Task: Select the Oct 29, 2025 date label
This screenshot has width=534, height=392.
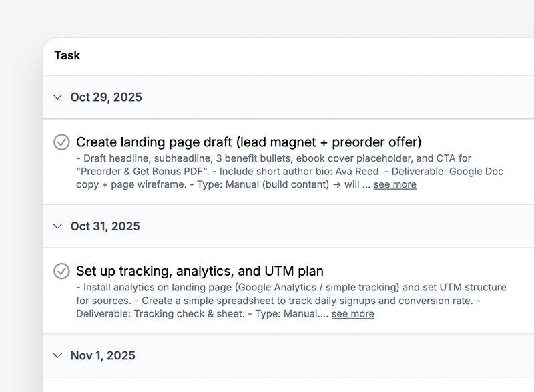Action: click(x=106, y=97)
